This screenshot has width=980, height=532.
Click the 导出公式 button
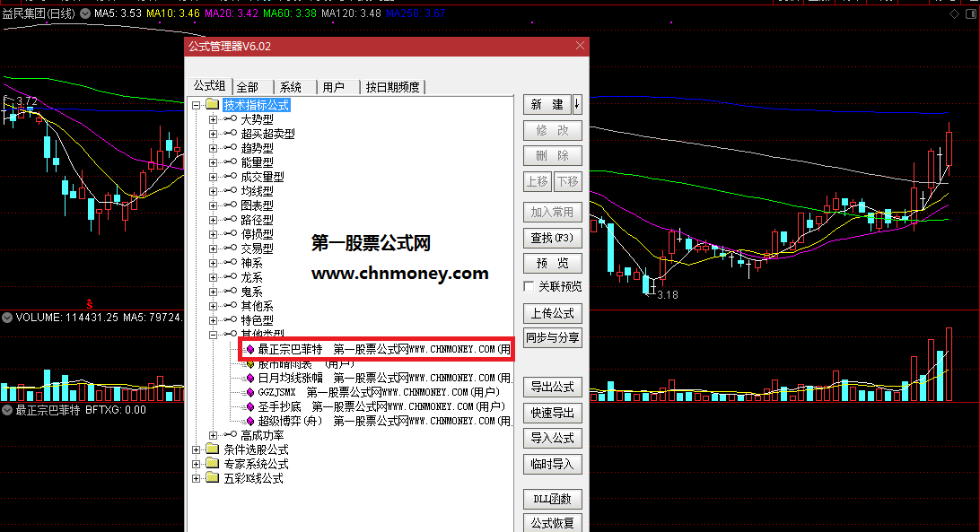pyautogui.click(x=553, y=387)
